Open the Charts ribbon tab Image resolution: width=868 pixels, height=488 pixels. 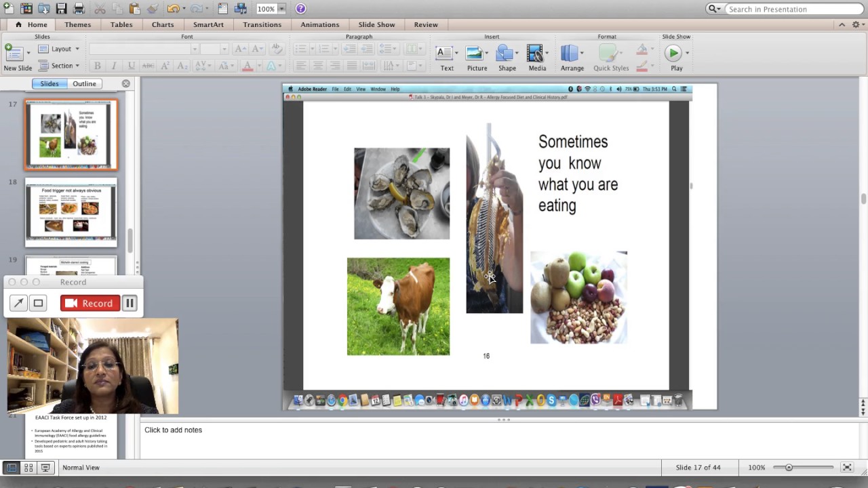pos(163,24)
